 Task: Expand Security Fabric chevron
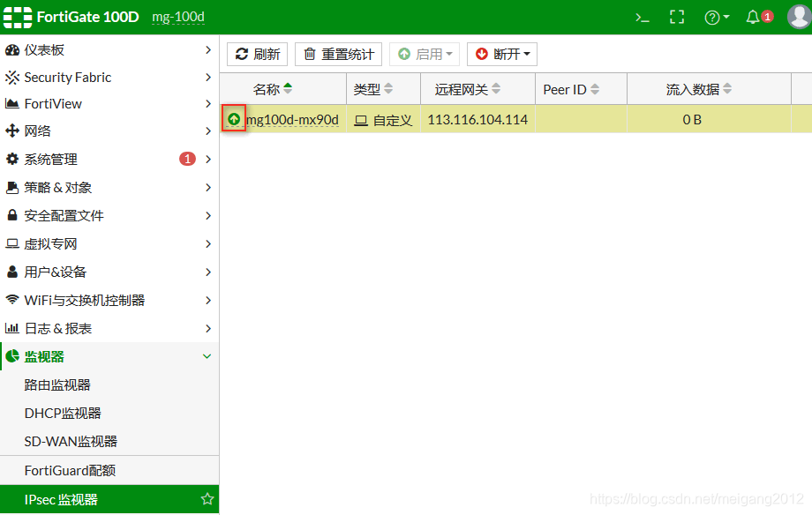pyautogui.click(x=207, y=77)
